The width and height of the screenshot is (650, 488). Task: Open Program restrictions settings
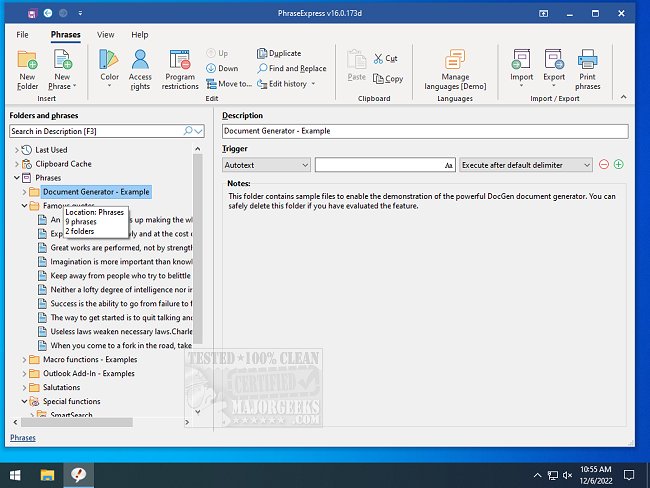(x=180, y=60)
